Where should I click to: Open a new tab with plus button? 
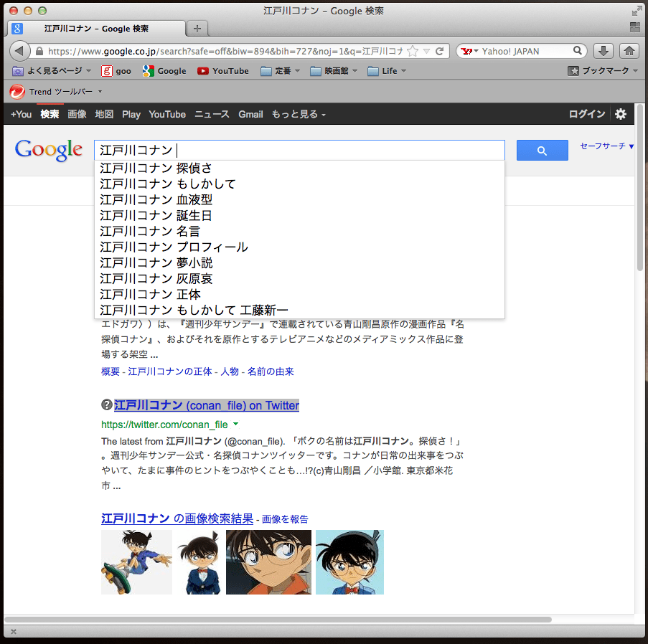click(x=197, y=29)
